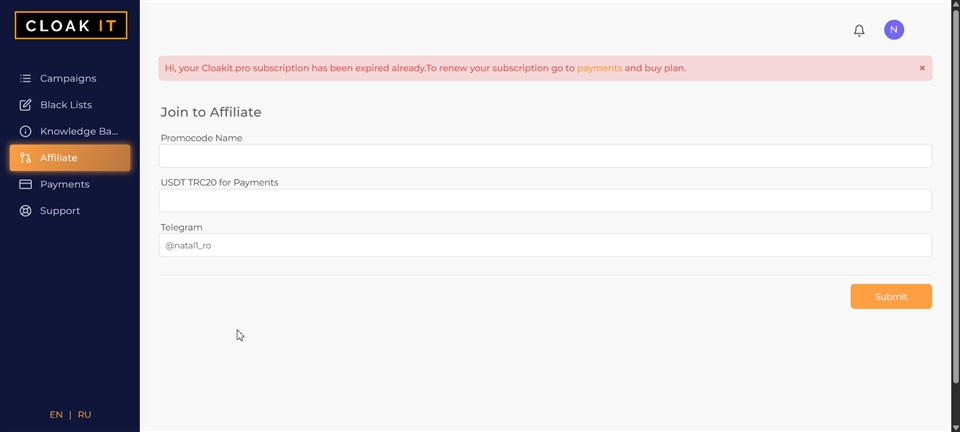
Task: Click the Campaigns list icon in sidebar
Action: pos(26,78)
